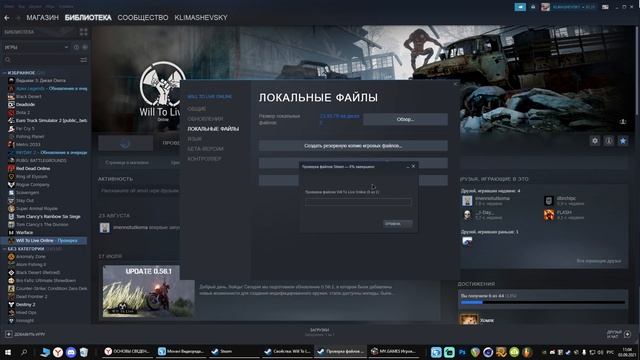Close the properties dialog with X
This screenshot has height=360, width=640.
[456, 84]
